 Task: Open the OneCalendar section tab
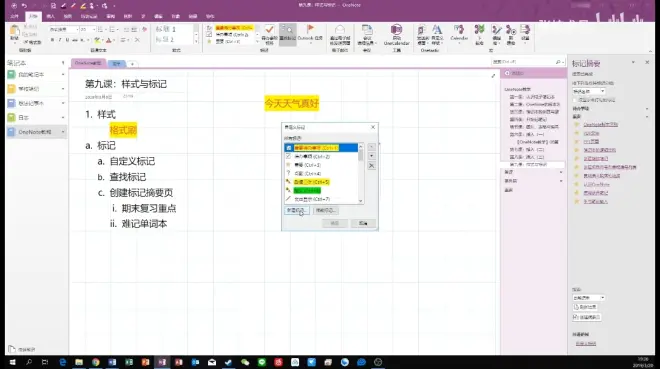pyautogui.click(x=88, y=63)
